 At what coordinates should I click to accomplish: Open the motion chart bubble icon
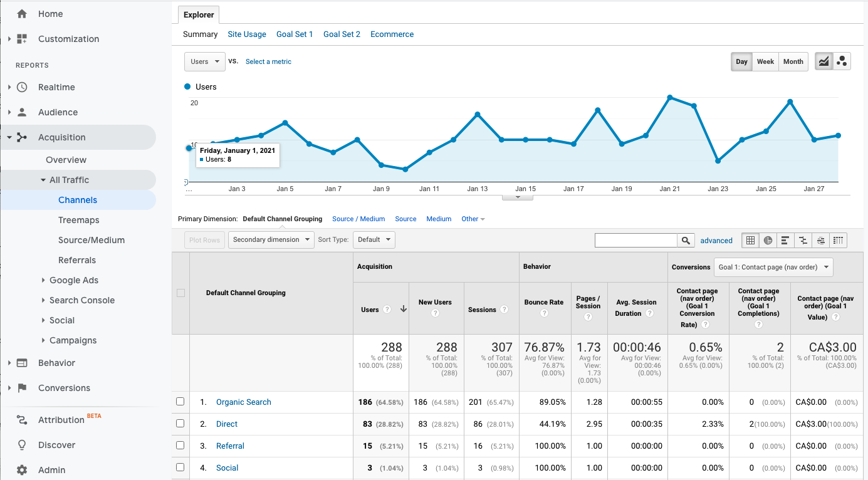click(x=842, y=61)
